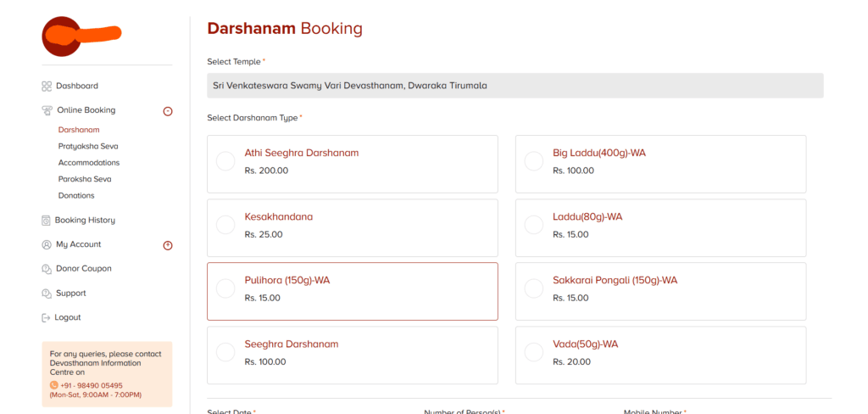Image resolution: width=868 pixels, height=414 pixels.
Task: Click Mon-Sat 9:00AM - 7:00PM hours text
Action: 96,394
